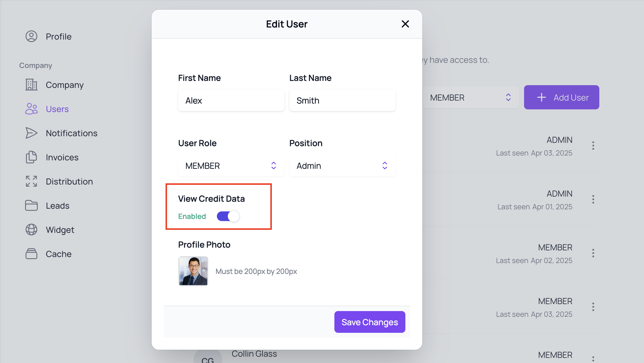Click the Company building icon
This screenshot has height=363, width=644.
(x=31, y=85)
